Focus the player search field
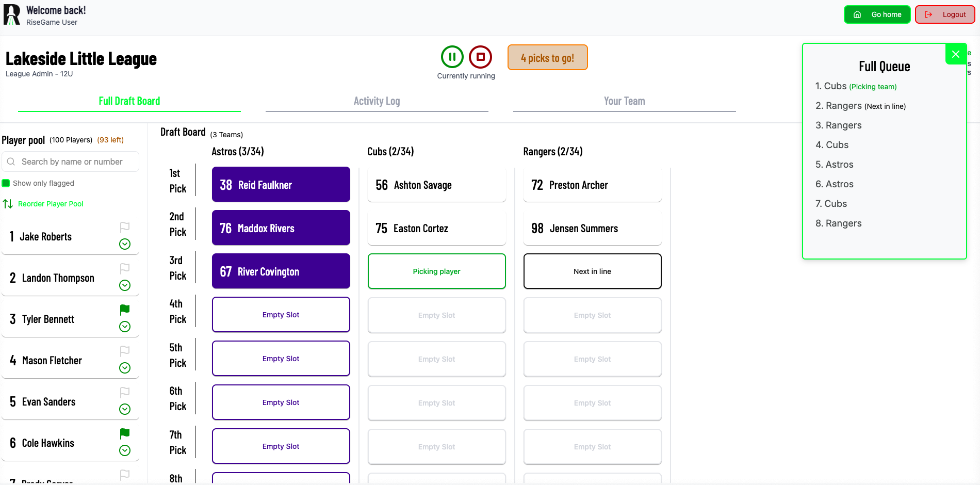 tap(71, 161)
